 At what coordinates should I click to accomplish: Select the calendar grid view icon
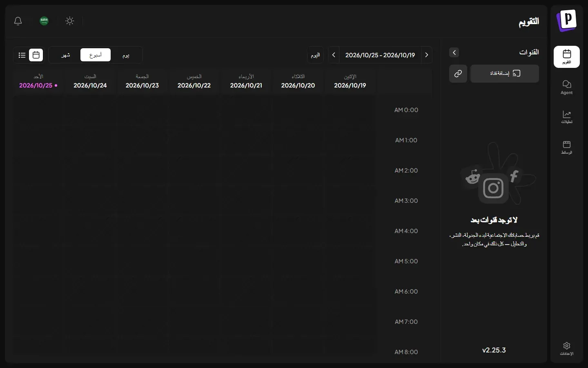coord(36,55)
